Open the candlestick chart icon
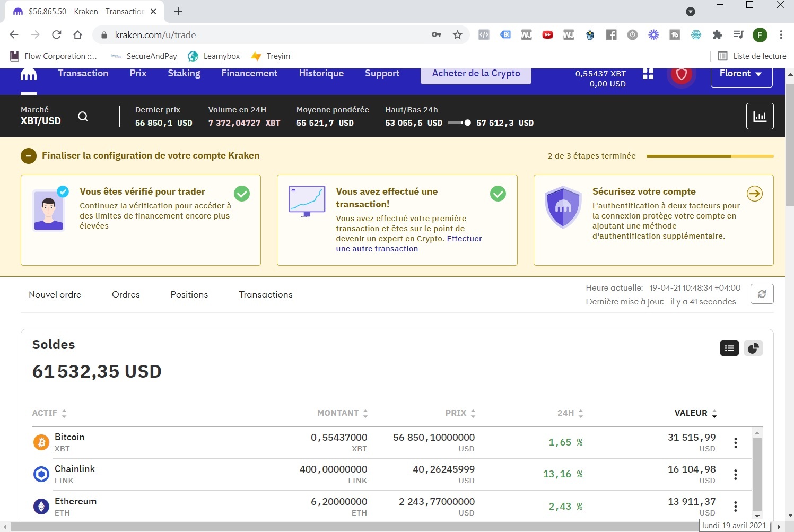Screen dimensions: 794x532 (760, 116)
